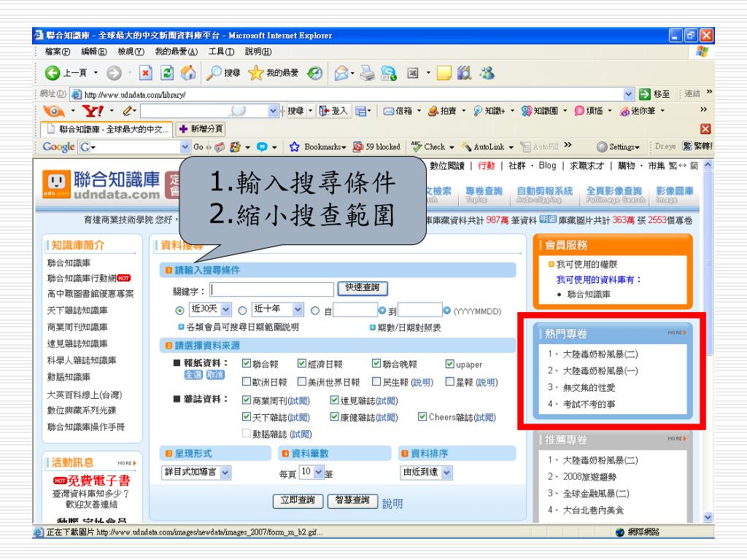The image size is (747, 560).
Task: Click the Research book icon in toolbar
Action: pyautogui.click(x=465, y=73)
